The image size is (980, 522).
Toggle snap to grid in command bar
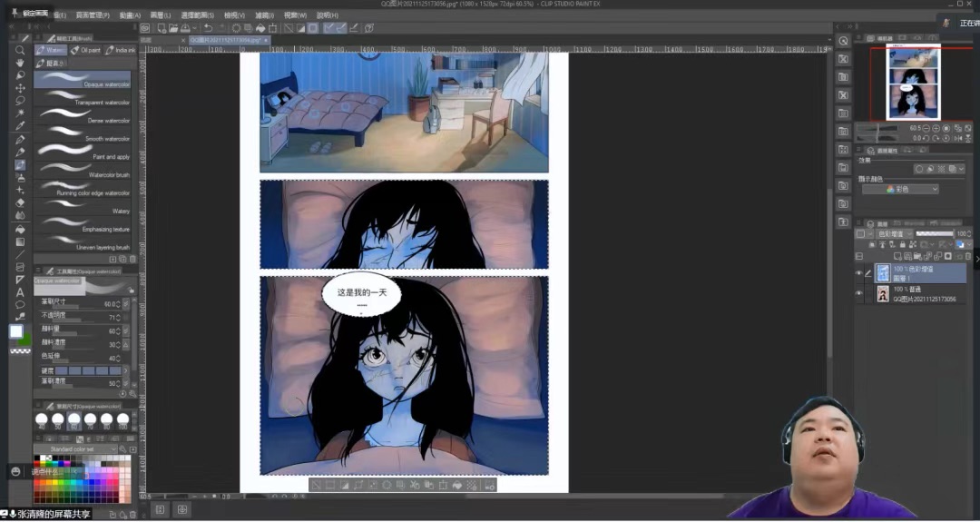[x=354, y=28]
